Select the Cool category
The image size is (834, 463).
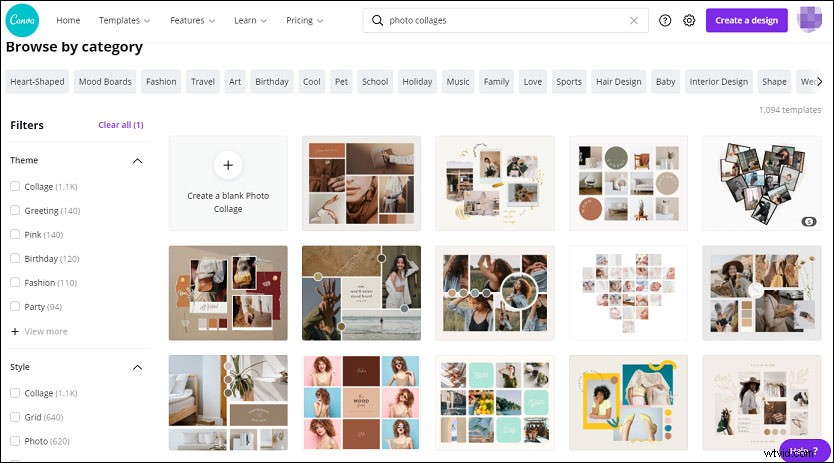[x=312, y=81]
